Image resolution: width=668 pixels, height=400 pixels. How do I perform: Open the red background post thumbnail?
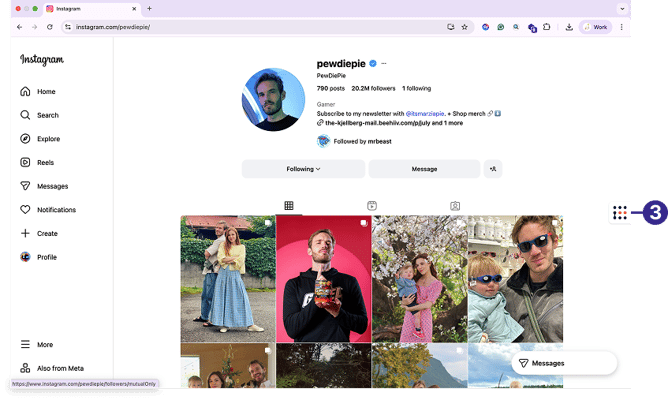[x=323, y=279]
